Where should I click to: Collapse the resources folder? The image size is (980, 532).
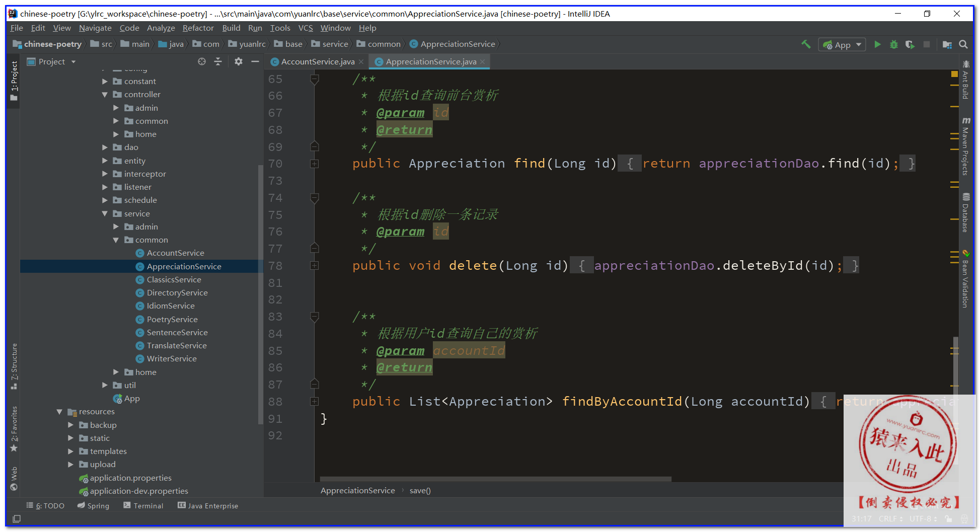(x=59, y=412)
